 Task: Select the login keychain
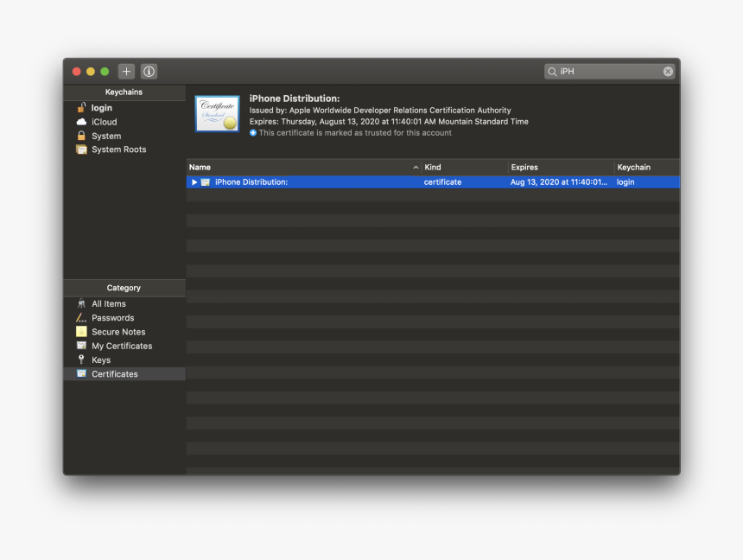[x=101, y=108]
